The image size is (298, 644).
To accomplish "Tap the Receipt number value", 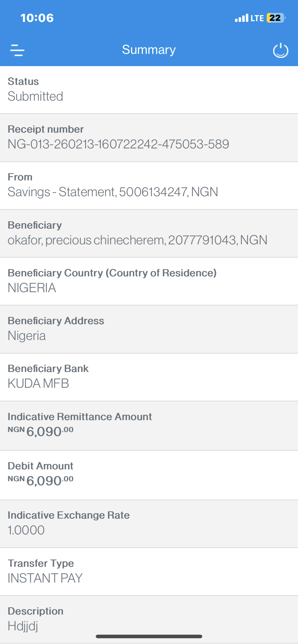I will click(x=118, y=144).
